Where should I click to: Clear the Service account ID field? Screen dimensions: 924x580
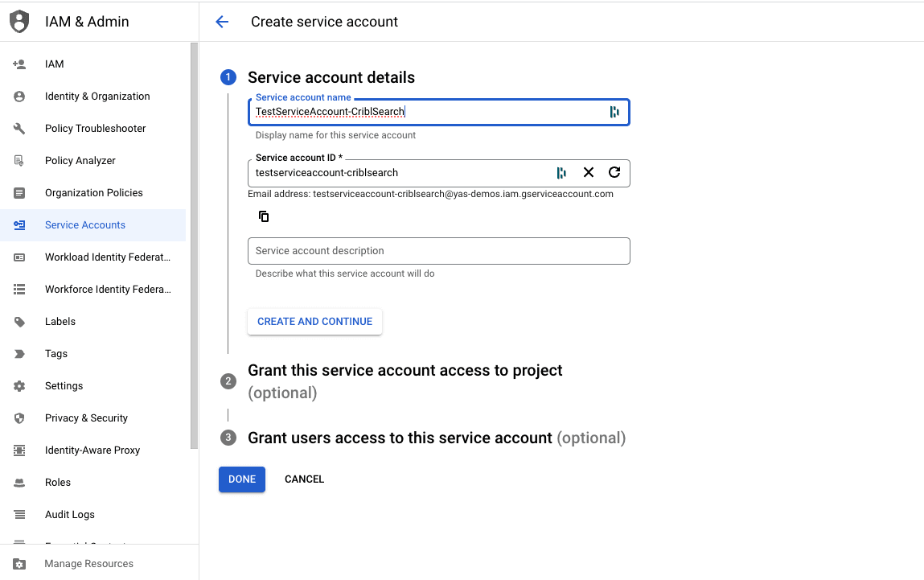[x=589, y=172]
